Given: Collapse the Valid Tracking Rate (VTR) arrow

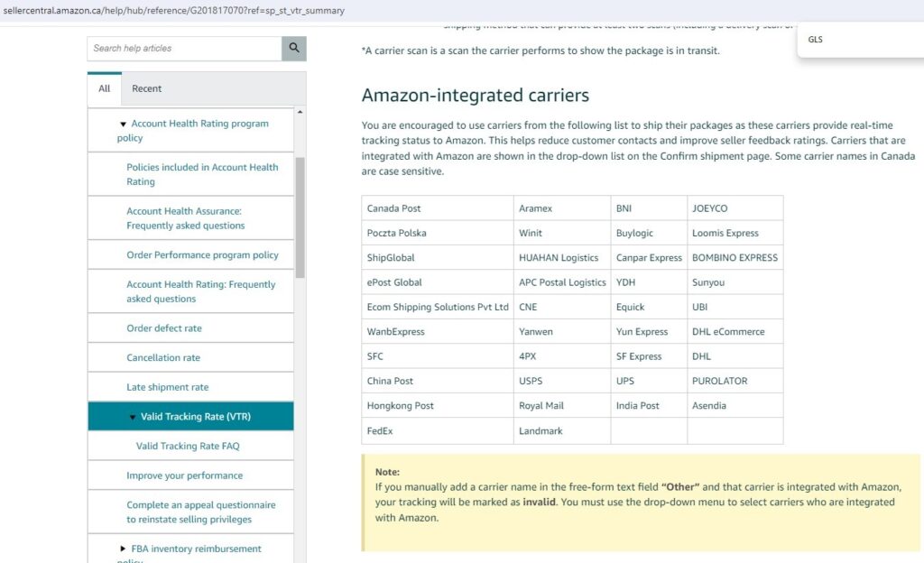Looking at the screenshot, I should [133, 417].
